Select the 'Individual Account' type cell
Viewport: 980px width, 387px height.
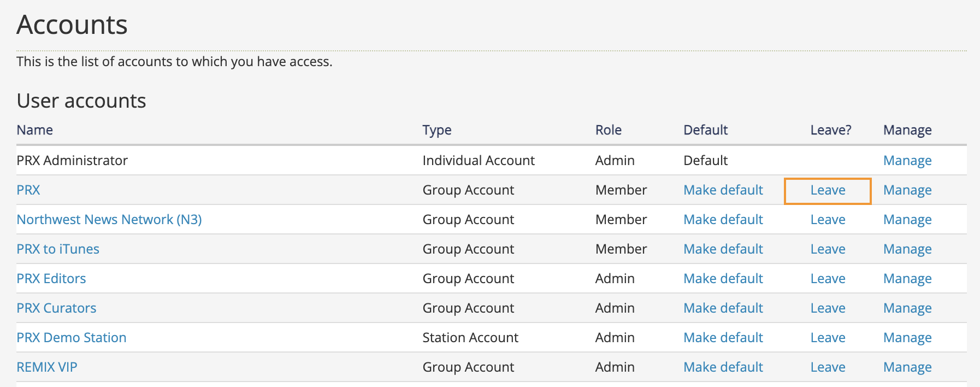479,160
